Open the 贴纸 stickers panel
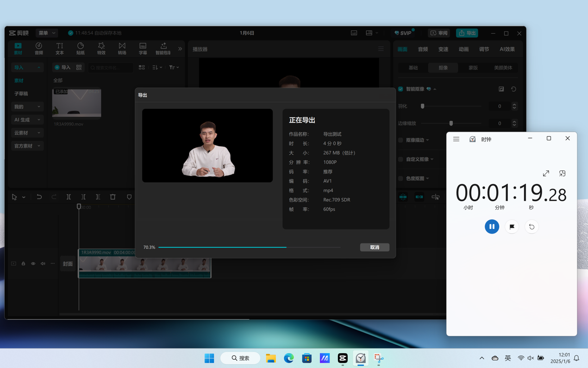Viewport: 588px width, 368px height. pos(81,48)
